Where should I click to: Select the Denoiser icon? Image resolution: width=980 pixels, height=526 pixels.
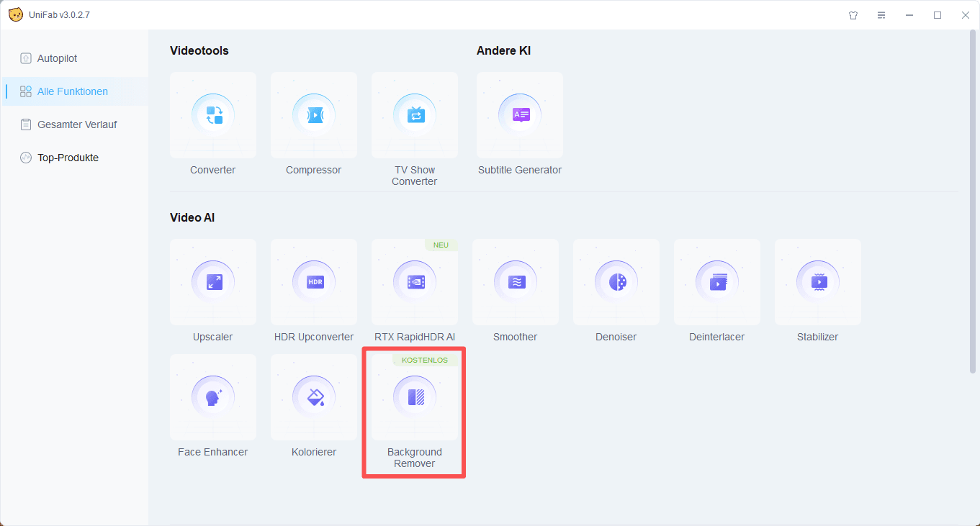pos(616,282)
